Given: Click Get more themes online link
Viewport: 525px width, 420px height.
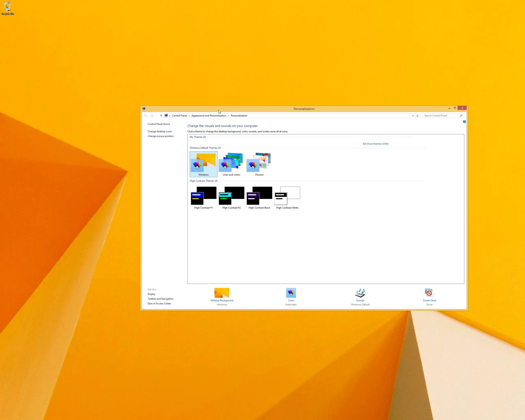Looking at the screenshot, I should click(375, 144).
